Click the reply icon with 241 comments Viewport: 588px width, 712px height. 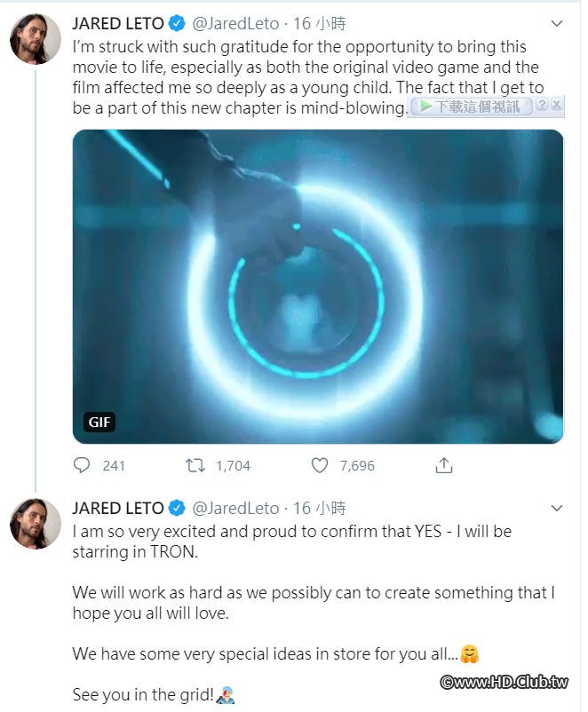click(82, 465)
